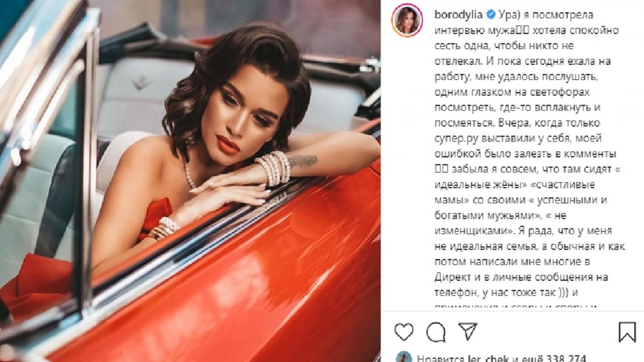Click the pearl bracelets on her wrist
644x362 pixels.
click(274, 168)
